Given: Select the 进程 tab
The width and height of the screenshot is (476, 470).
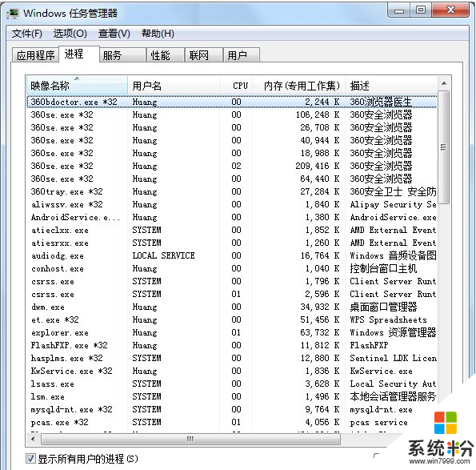Looking at the screenshot, I should coord(79,54).
